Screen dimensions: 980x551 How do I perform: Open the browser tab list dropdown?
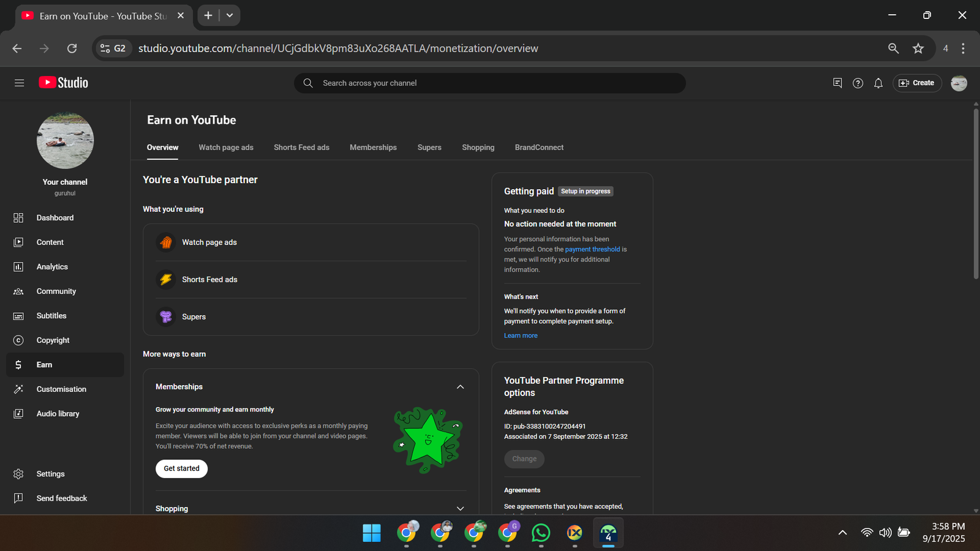[230, 15]
